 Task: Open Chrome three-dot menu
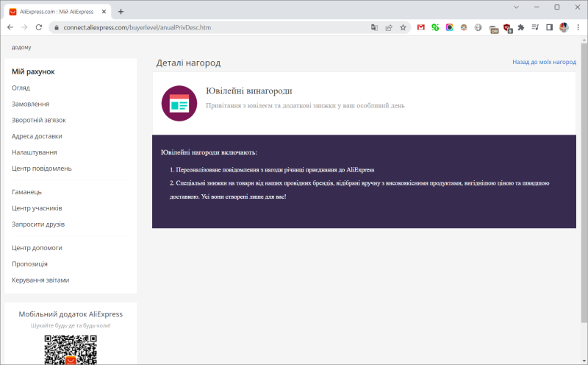pos(578,27)
